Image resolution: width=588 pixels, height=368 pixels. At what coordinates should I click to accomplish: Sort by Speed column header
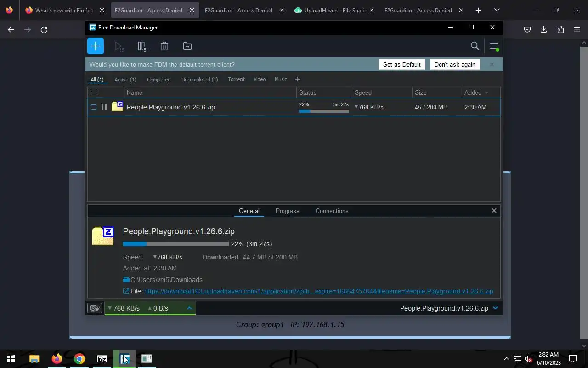[382, 92]
